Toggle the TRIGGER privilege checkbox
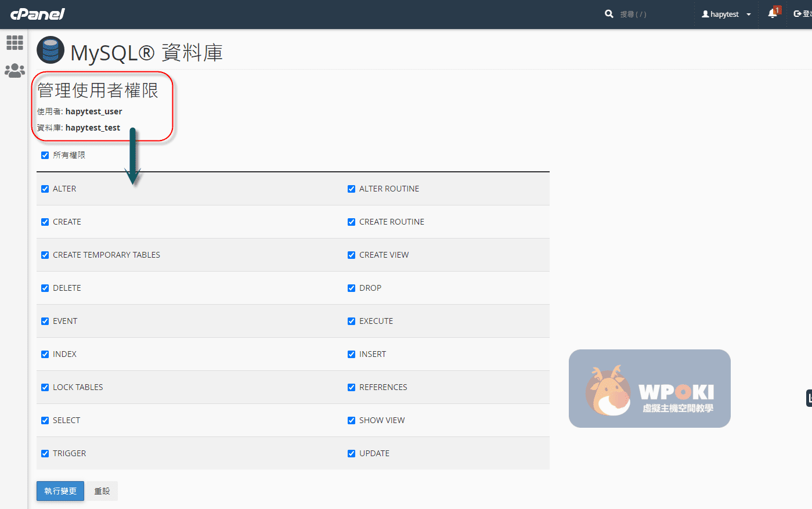The width and height of the screenshot is (812, 509). click(x=45, y=453)
